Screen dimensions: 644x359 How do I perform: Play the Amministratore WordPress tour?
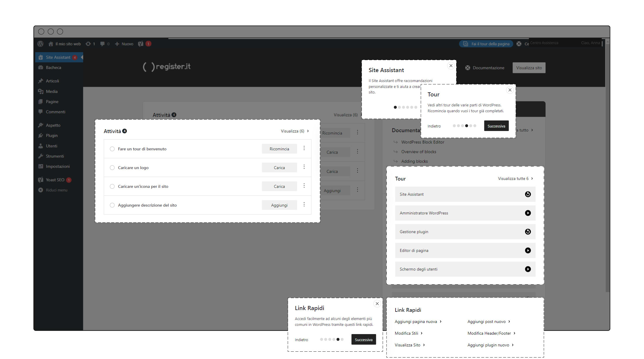(528, 213)
